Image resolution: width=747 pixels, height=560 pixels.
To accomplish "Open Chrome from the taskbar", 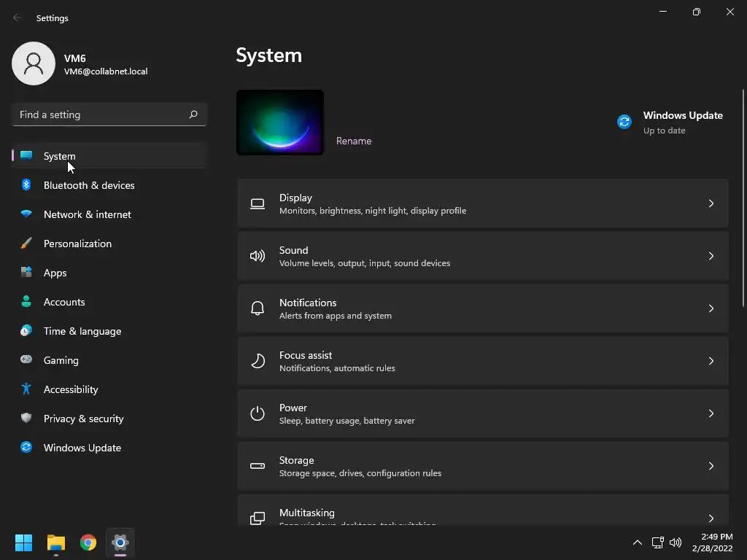I will tap(88, 542).
